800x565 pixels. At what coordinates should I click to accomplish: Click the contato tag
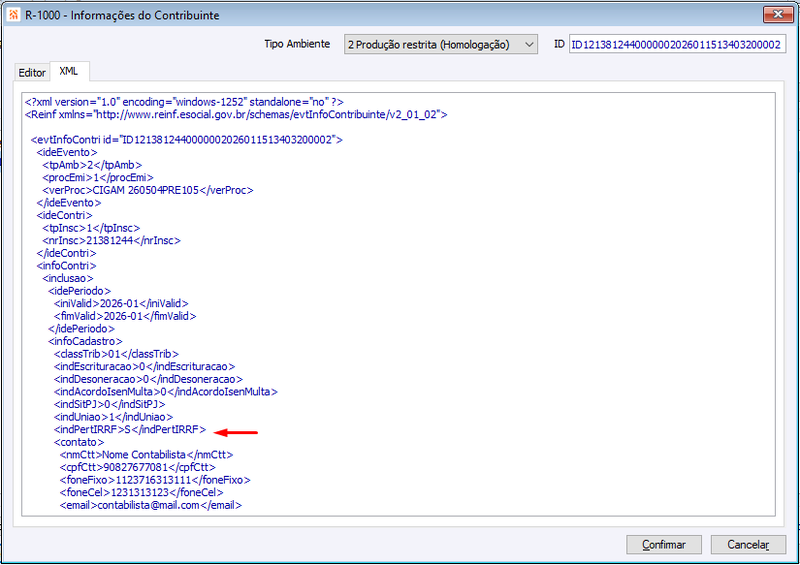coord(79,442)
